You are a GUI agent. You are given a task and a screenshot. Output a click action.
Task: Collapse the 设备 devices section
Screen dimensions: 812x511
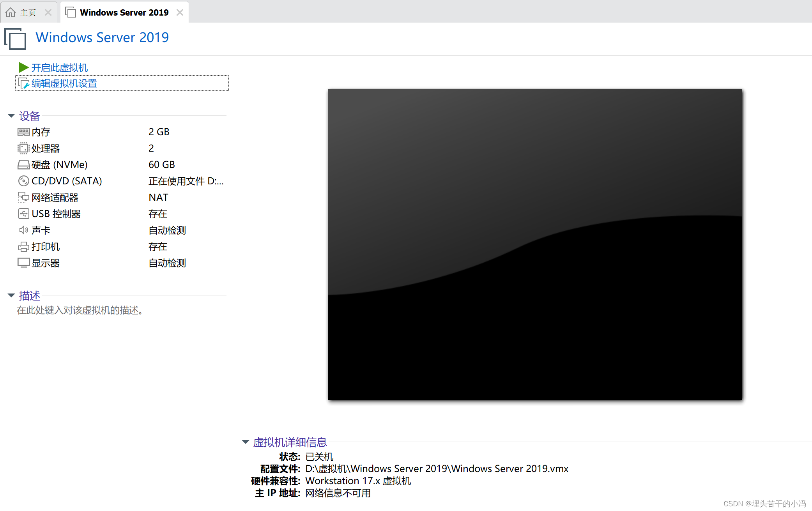click(11, 116)
